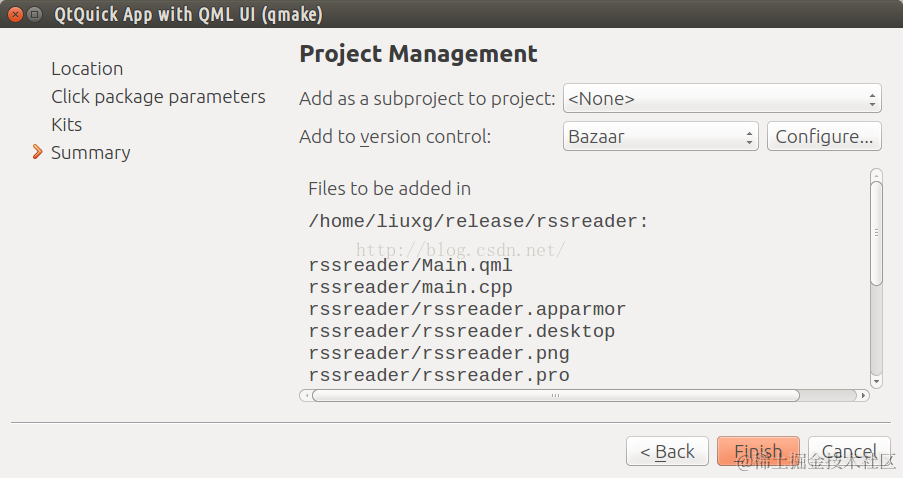This screenshot has width=903, height=478.
Task: Click the horizontal scrollbar right arrow
Action: pos(864,395)
